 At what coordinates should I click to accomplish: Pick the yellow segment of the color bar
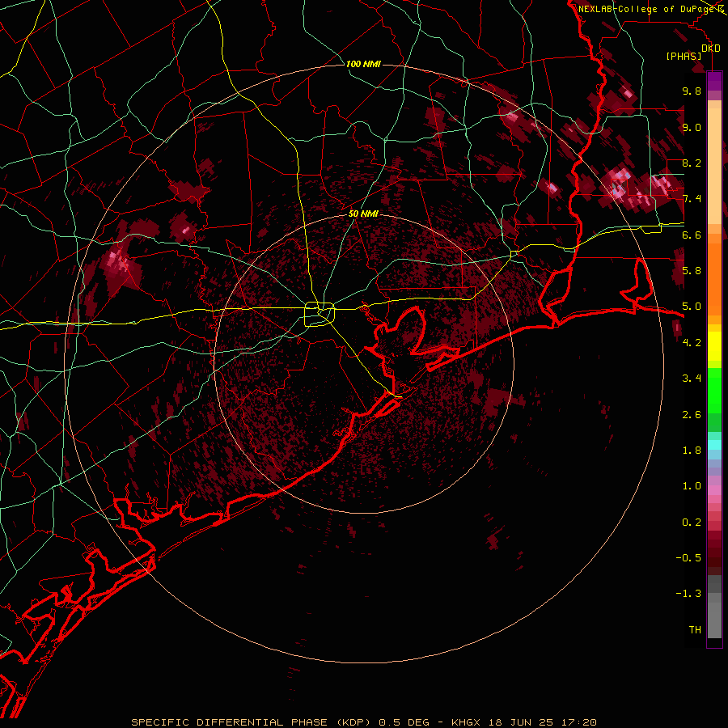click(x=714, y=346)
